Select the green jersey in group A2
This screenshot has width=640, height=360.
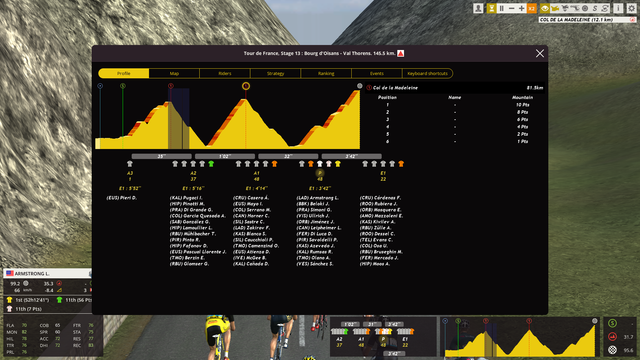[211, 164]
